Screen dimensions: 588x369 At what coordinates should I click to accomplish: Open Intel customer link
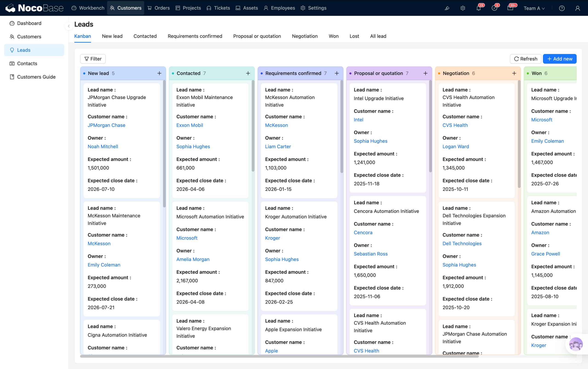358,119
